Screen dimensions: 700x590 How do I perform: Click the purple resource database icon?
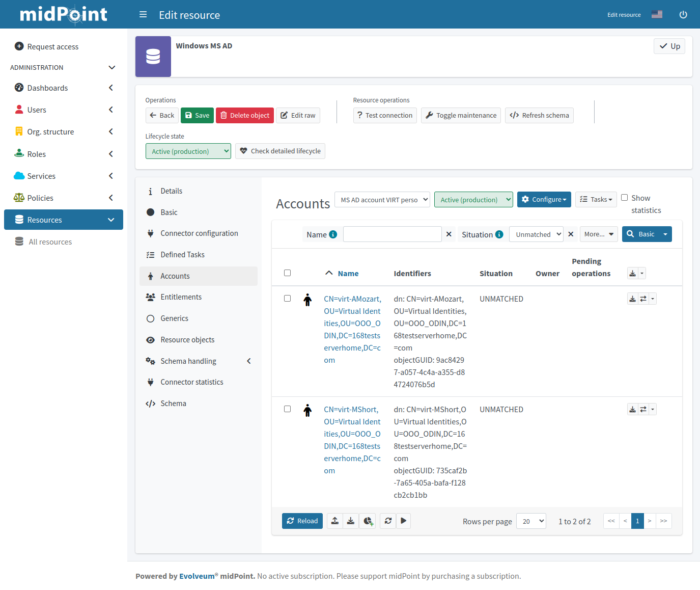(153, 57)
